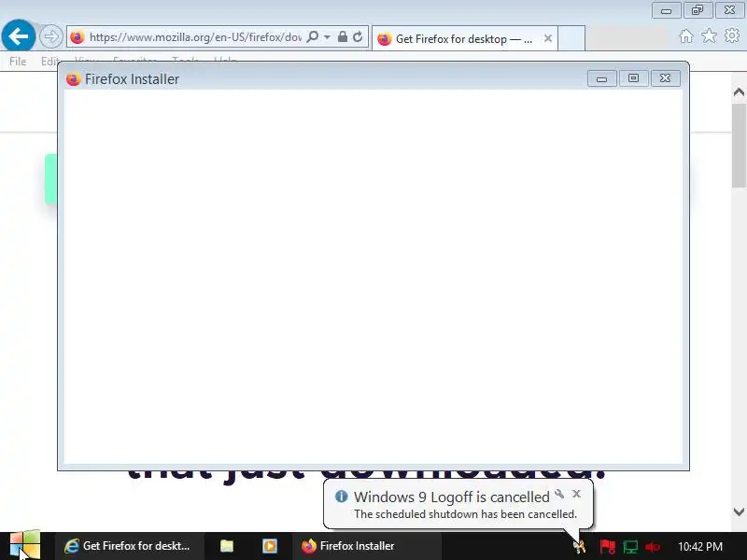Open File Explorer from the taskbar
The width and height of the screenshot is (747, 560).
pyautogui.click(x=227, y=546)
